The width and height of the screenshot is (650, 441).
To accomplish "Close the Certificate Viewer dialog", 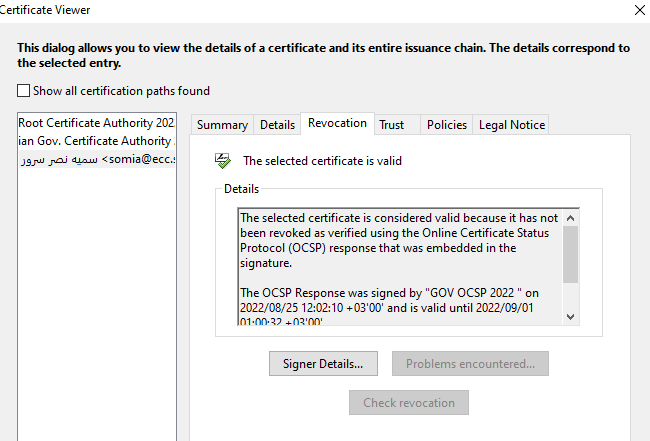I will [x=639, y=10].
